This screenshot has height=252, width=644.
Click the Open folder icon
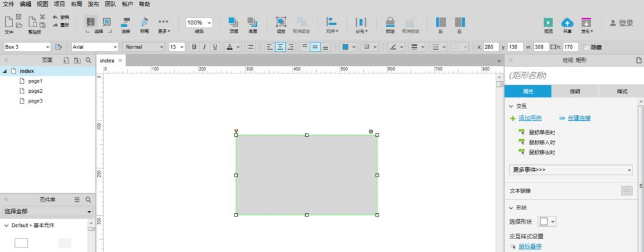coord(19,25)
